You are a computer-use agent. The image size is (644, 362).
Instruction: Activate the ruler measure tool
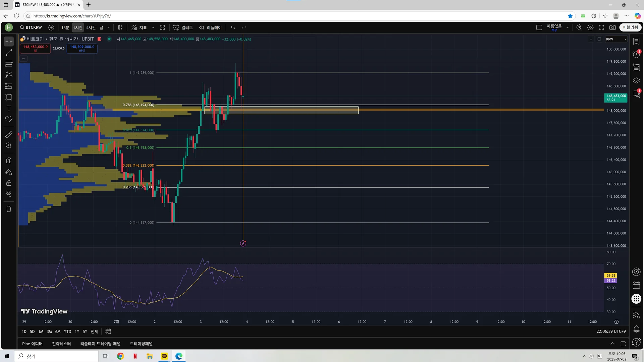click(9, 134)
